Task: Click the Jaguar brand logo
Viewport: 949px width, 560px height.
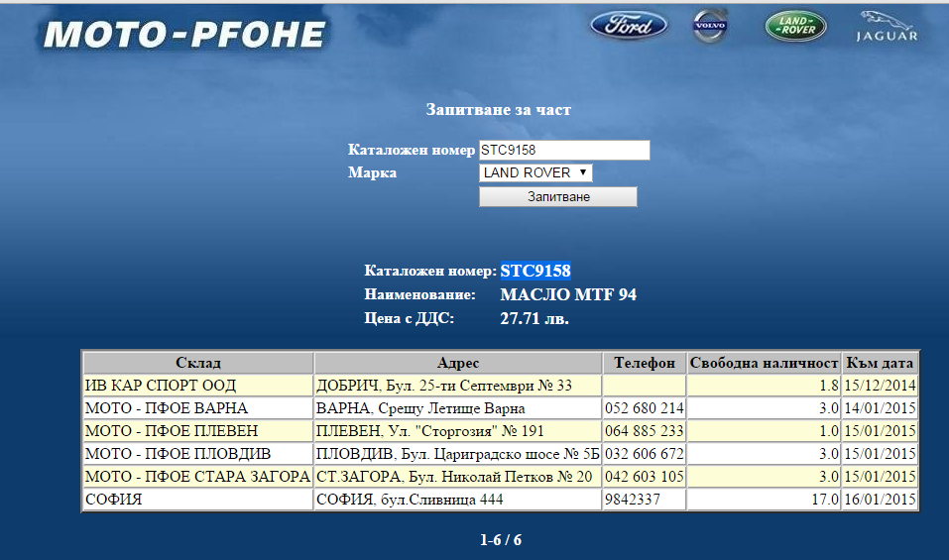Action: [888, 27]
